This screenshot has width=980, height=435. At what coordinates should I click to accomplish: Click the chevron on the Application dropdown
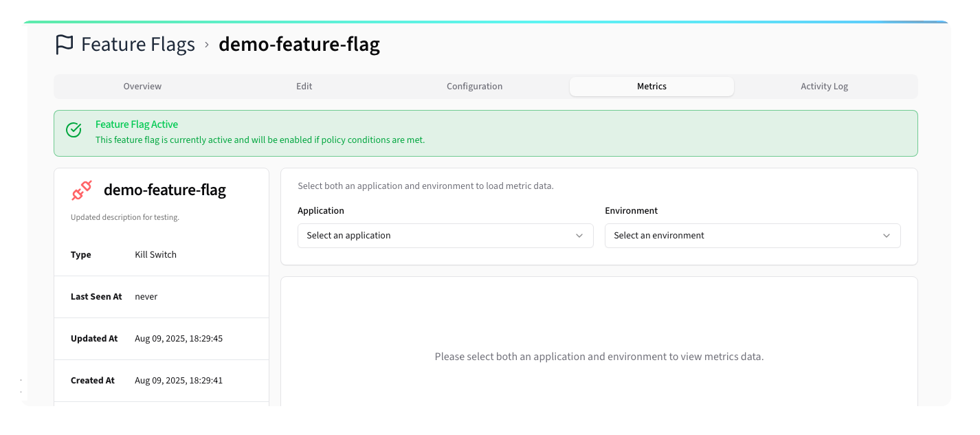point(579,236)
